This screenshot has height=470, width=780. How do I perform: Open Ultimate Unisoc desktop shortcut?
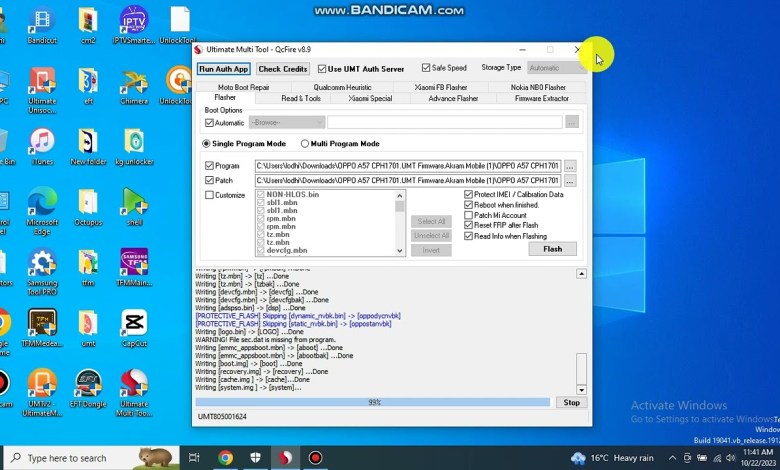tap(42, 90)
